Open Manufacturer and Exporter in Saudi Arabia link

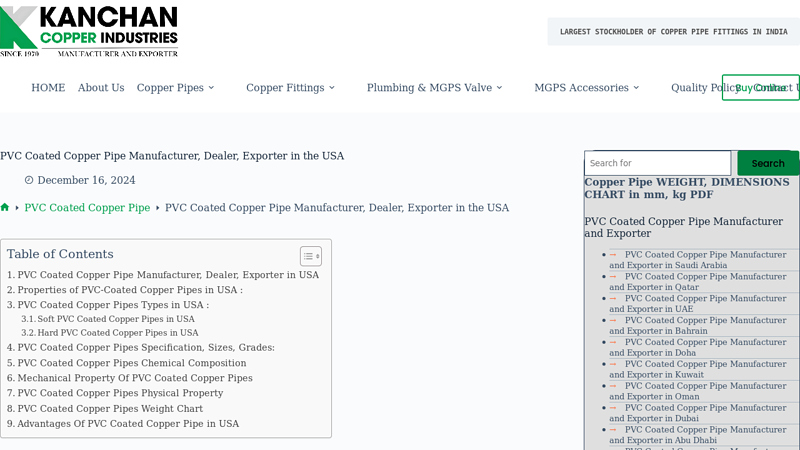(697, 260)
